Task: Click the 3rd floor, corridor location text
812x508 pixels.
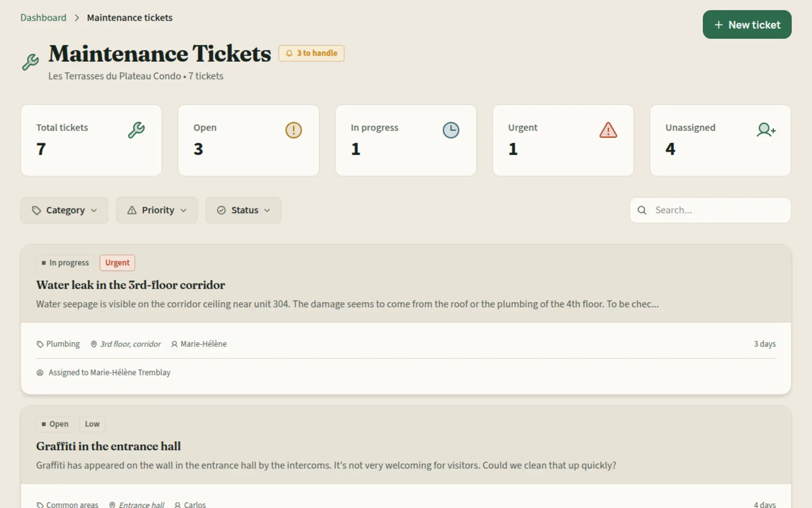Action: click(130, 344)
